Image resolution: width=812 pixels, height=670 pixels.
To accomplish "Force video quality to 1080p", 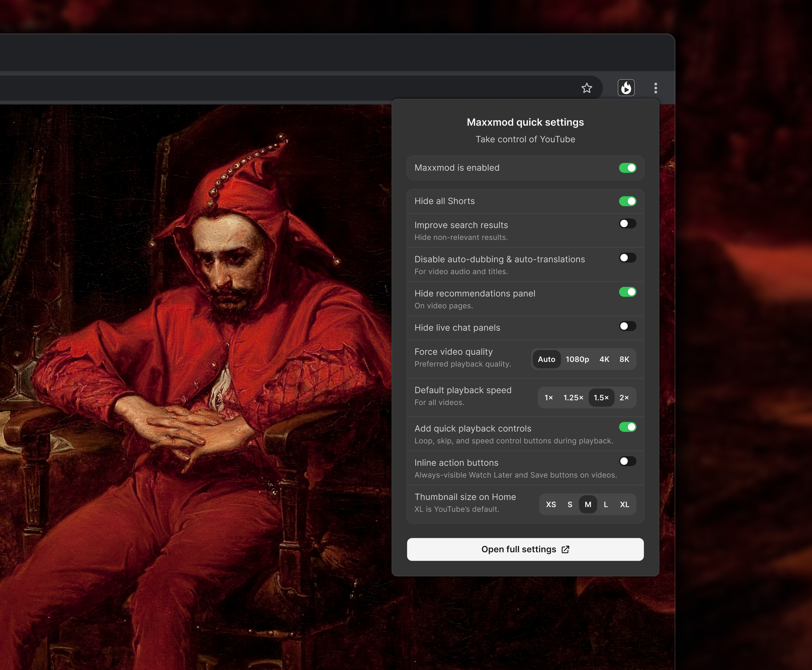I will (577, 359).
